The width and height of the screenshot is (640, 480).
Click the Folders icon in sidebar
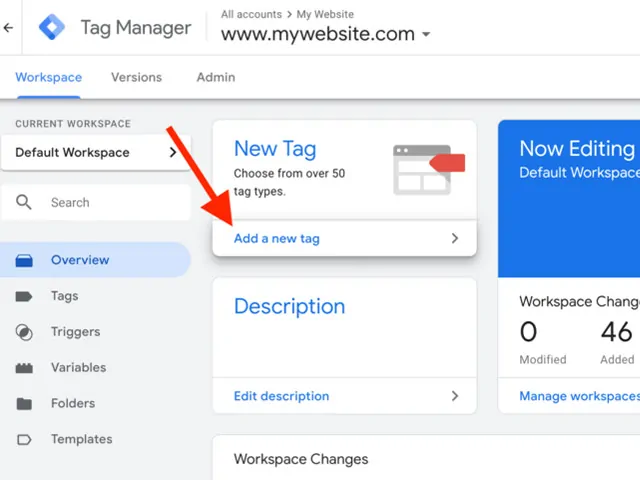coord(25,404)
